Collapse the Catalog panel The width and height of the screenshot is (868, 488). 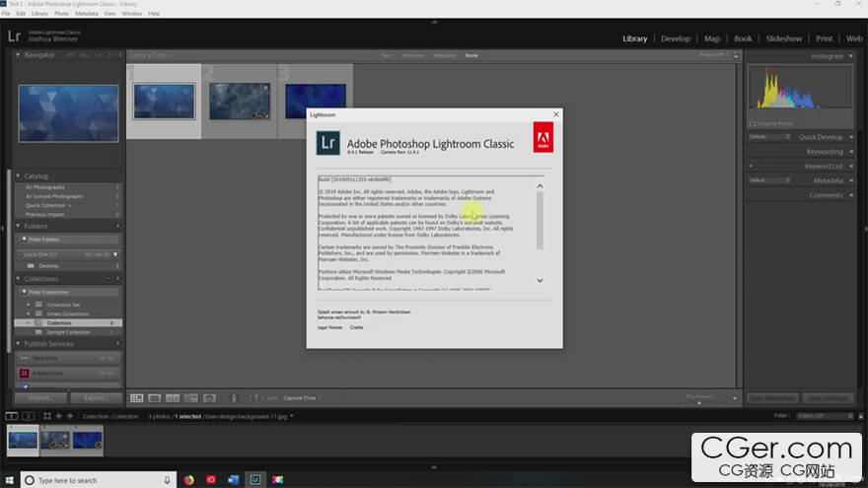(18, 175)
